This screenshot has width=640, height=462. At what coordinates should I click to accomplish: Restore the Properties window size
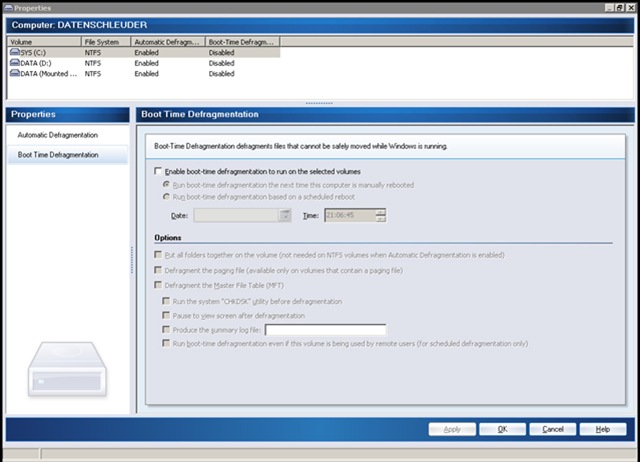pyautogui.click(x=620, y=8)
